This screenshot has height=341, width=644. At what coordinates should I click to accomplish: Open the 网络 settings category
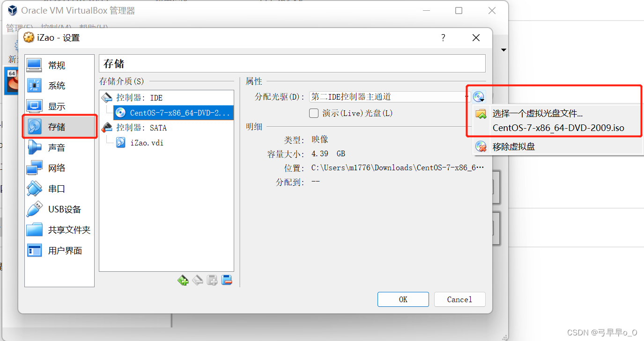[59, 168]
